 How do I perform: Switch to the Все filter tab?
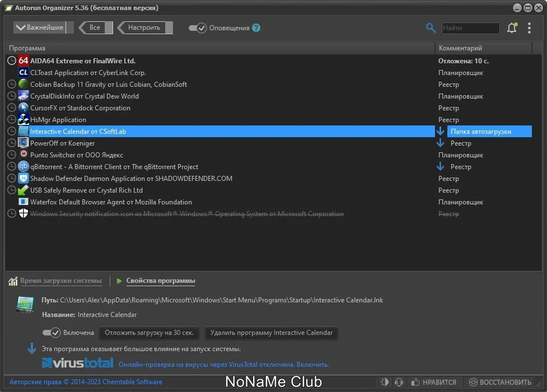pyautogui.click(x=96, y=27)
